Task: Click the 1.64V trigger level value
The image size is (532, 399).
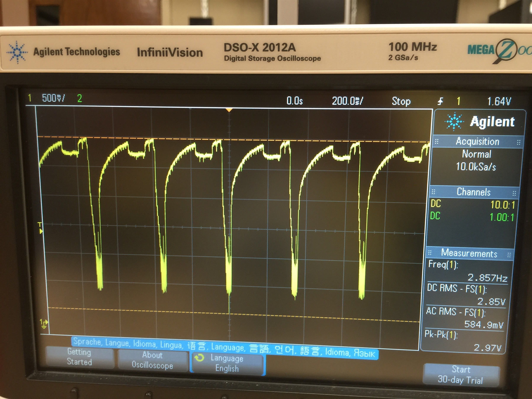Action: pos(499,101)
